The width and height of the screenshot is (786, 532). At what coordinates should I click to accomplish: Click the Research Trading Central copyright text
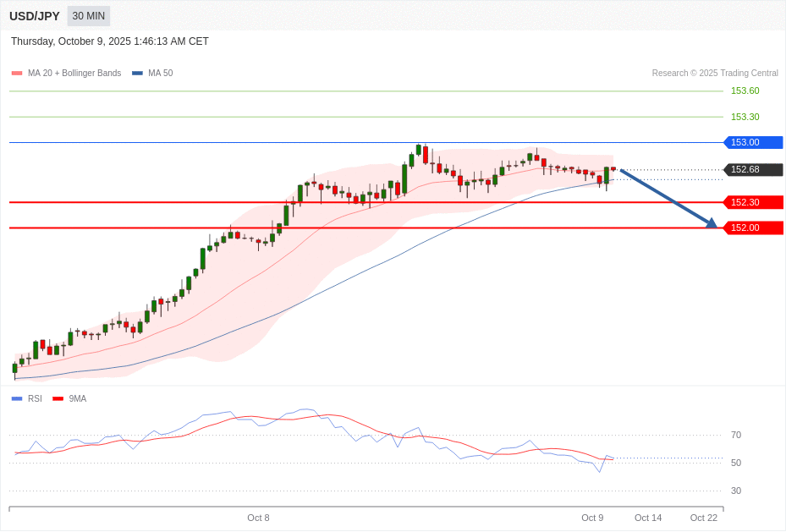(x=715, y=74)
